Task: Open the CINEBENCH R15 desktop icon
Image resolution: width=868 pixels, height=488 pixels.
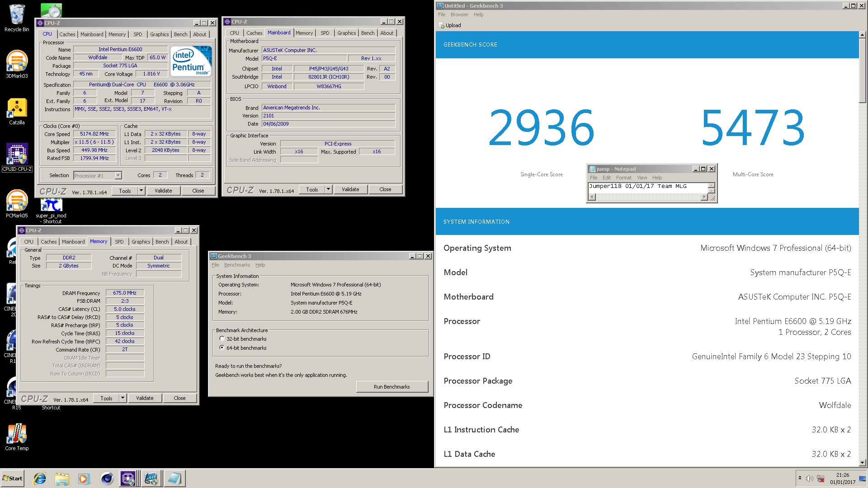Action: pyautogui.click(x=12, y=392)
